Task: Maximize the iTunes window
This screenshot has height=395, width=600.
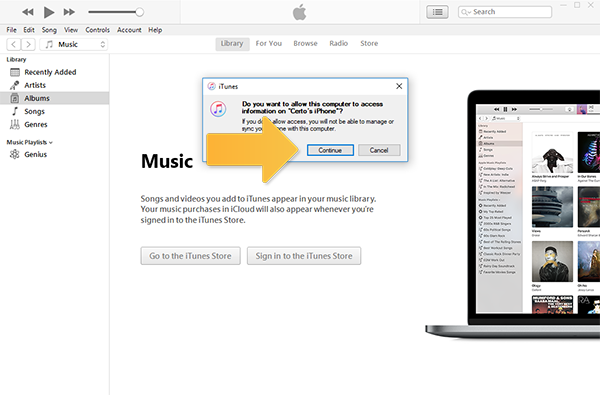Action: pyautogui.click(x=577, y=5)
